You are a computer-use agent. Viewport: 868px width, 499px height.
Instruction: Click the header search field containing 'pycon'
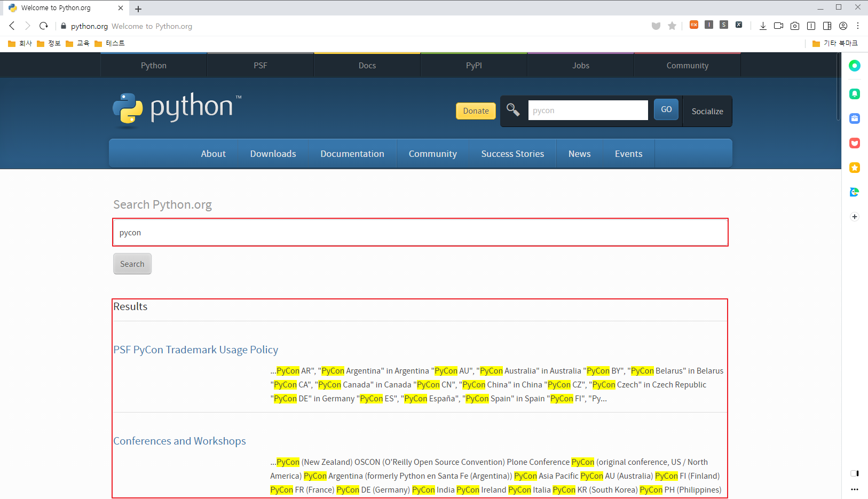click(x=588, y=110)
